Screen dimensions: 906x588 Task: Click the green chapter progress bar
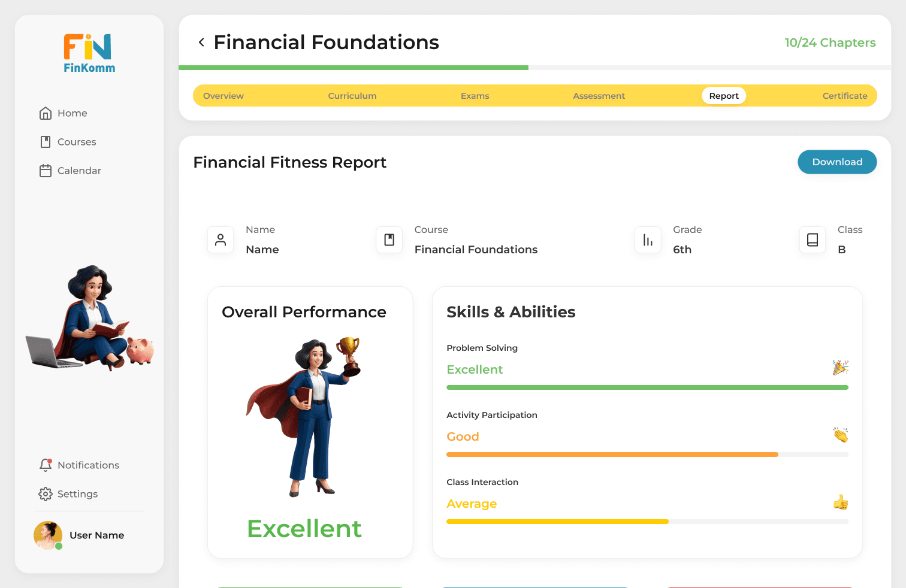pos(354,68)
